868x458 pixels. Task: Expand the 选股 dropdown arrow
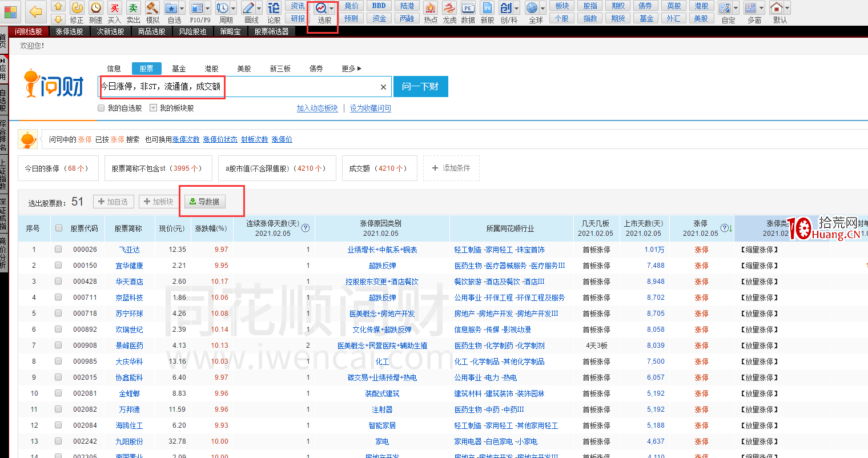click(x=332, y=9)
